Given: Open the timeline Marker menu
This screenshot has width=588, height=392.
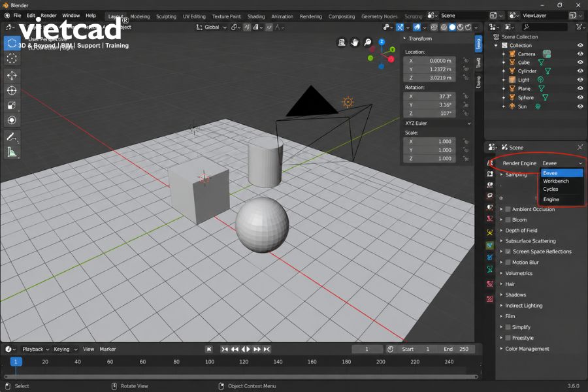Looking at the screenshot, I should pyautogui.click(x=108, y=350).
